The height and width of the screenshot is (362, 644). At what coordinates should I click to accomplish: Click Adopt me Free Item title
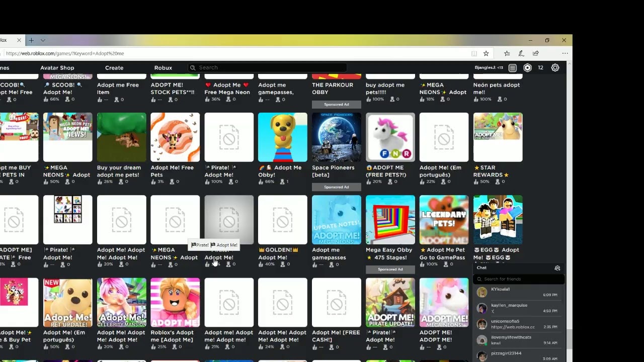[x=118, y=88]
